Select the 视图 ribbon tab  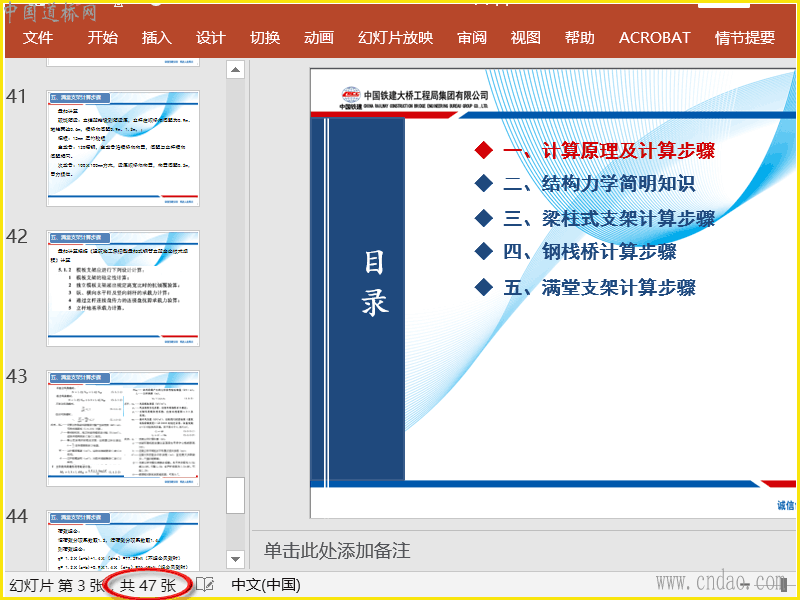526,38
